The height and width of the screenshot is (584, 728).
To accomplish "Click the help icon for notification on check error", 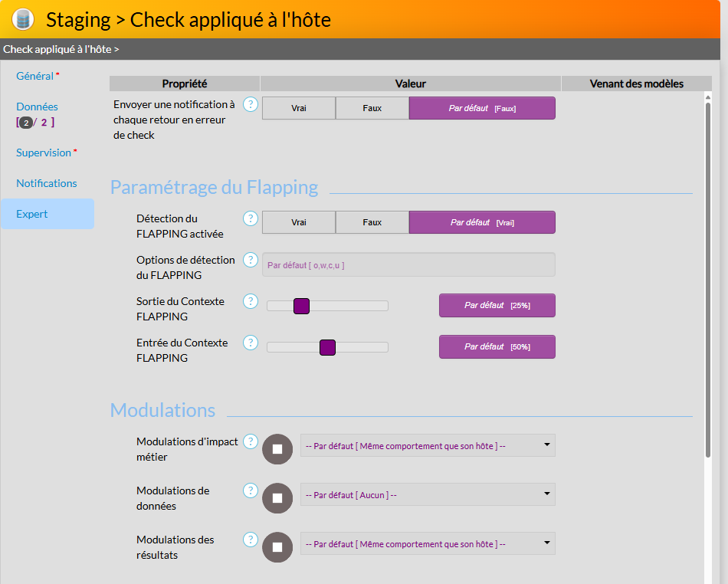I will [x=251, y=104].
